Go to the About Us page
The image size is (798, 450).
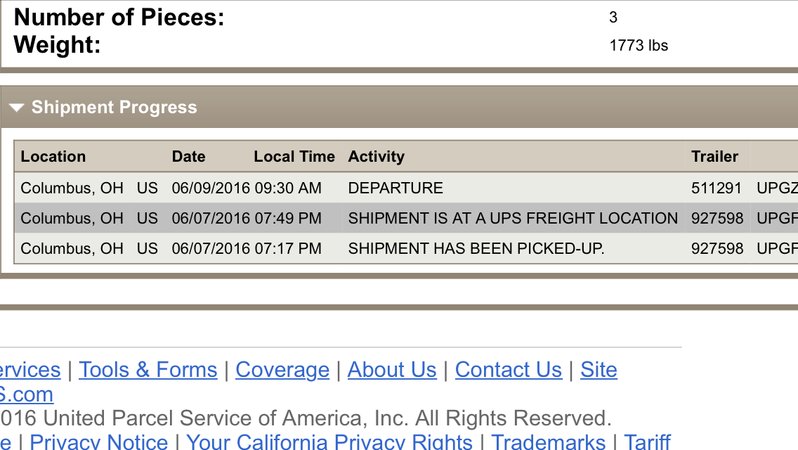point(392,370)
